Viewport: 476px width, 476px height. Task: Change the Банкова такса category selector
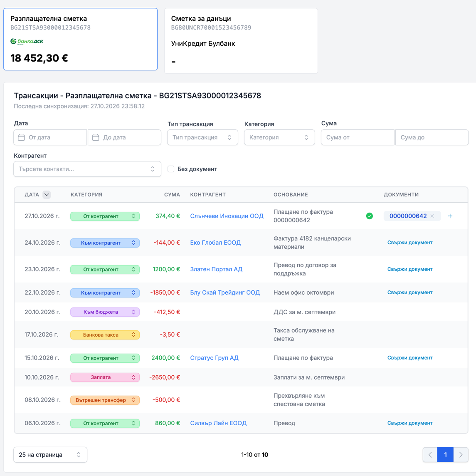[x=105, y=335]
